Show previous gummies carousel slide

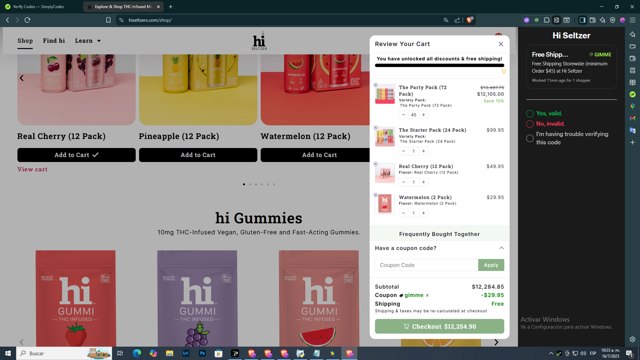(22, 342)
